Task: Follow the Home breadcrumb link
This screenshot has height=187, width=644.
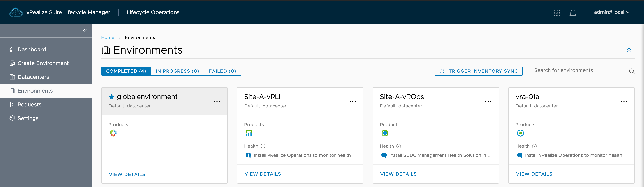Action: click(108, 37)
